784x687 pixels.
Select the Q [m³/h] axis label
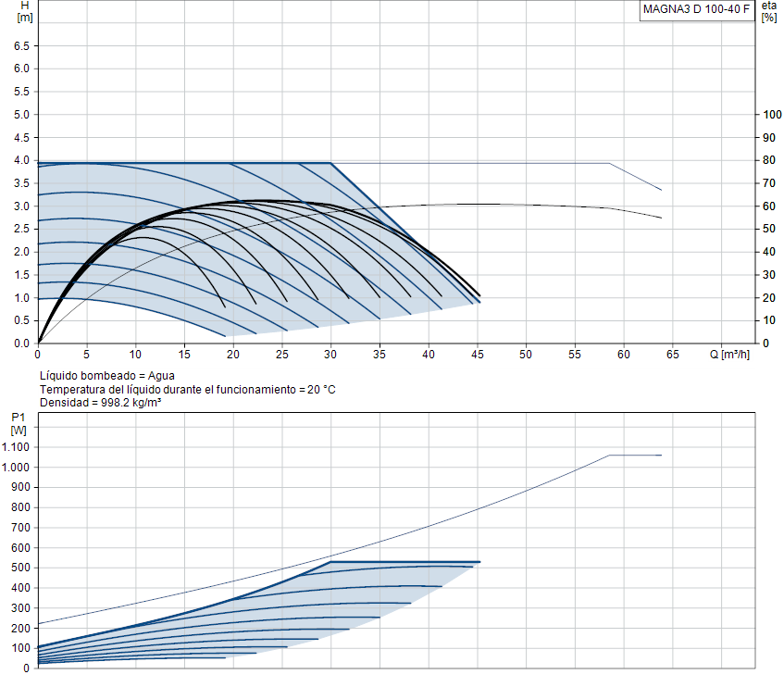[729, 355]
